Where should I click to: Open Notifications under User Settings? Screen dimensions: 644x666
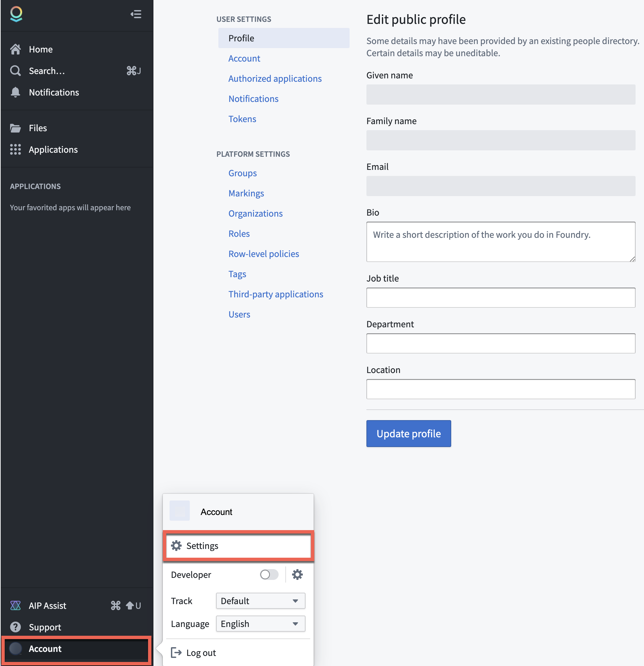pyautogui.click(x=253, y=99)
